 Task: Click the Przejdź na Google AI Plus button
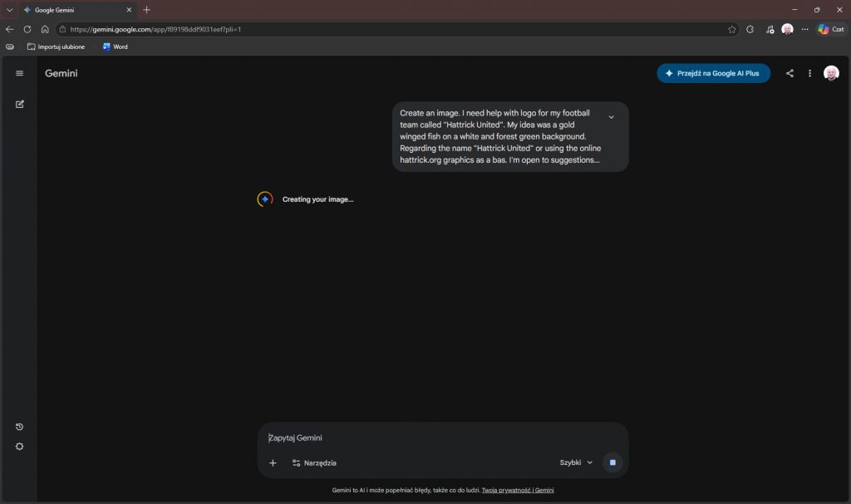pyautogui.click(x=713, y=73)
